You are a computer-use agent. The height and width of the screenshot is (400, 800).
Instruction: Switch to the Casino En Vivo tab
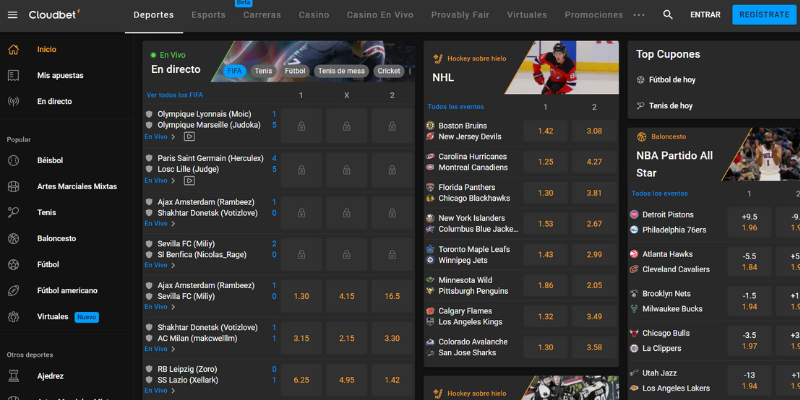click(380, 15)
